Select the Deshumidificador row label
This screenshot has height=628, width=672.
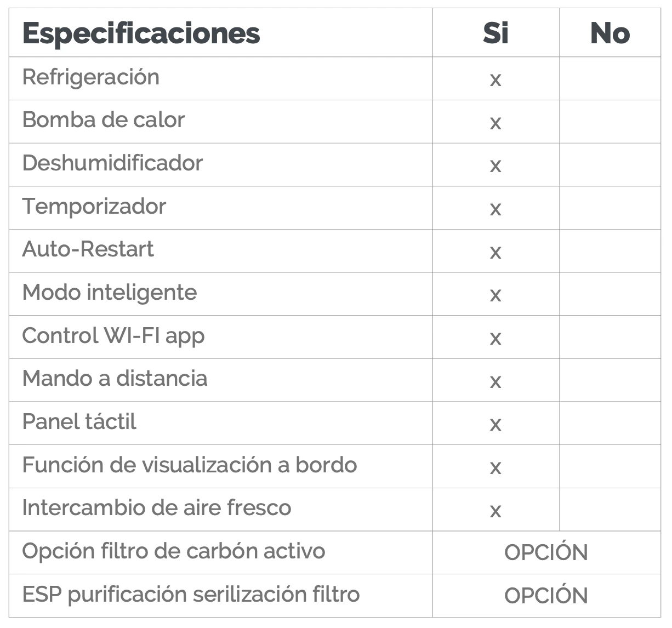pos(112,163)
